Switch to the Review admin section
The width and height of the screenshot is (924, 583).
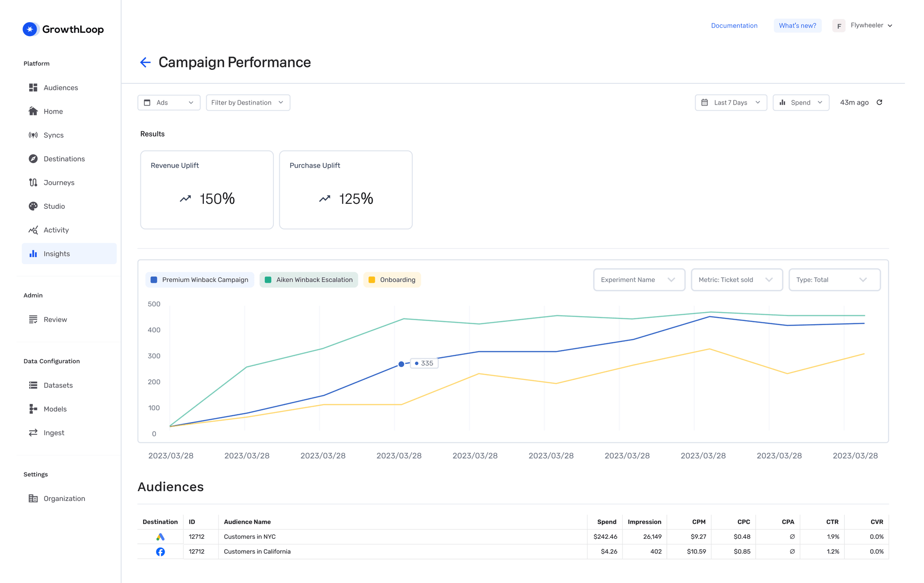pos(55,319)
